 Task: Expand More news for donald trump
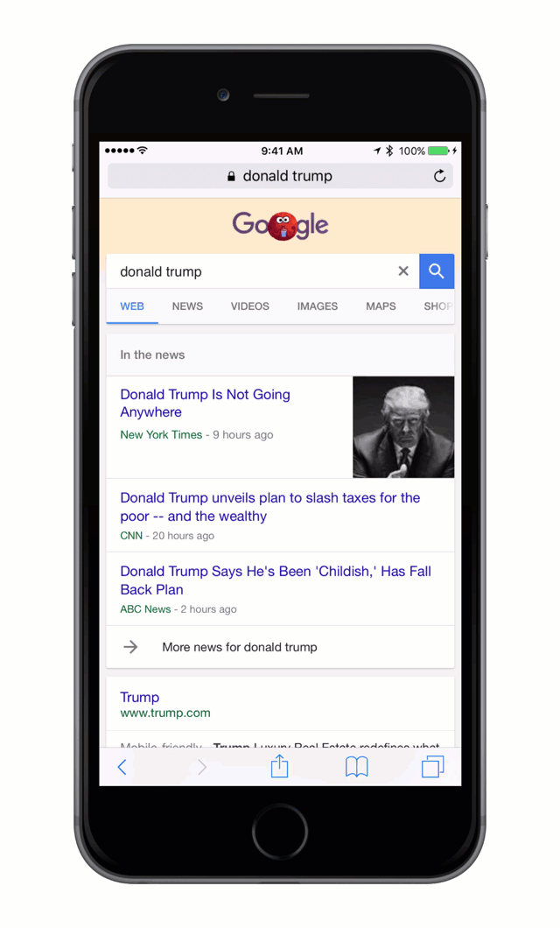point(280,647)
